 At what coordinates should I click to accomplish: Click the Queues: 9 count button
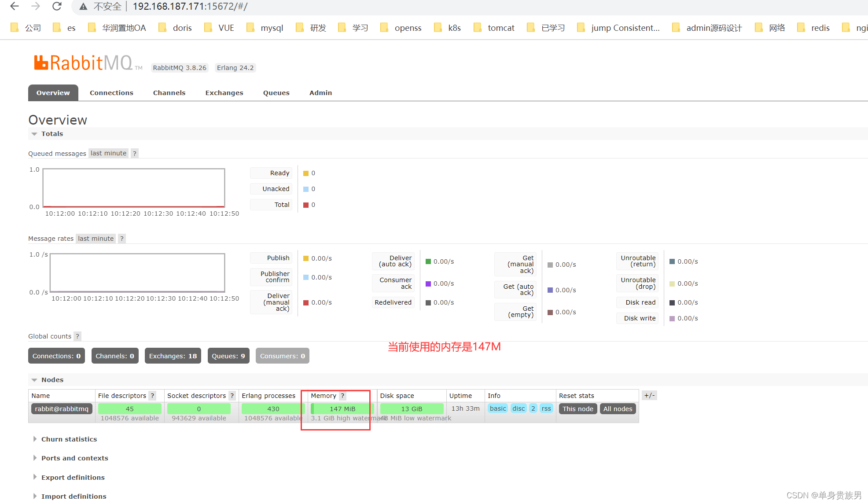pos(228,356)
